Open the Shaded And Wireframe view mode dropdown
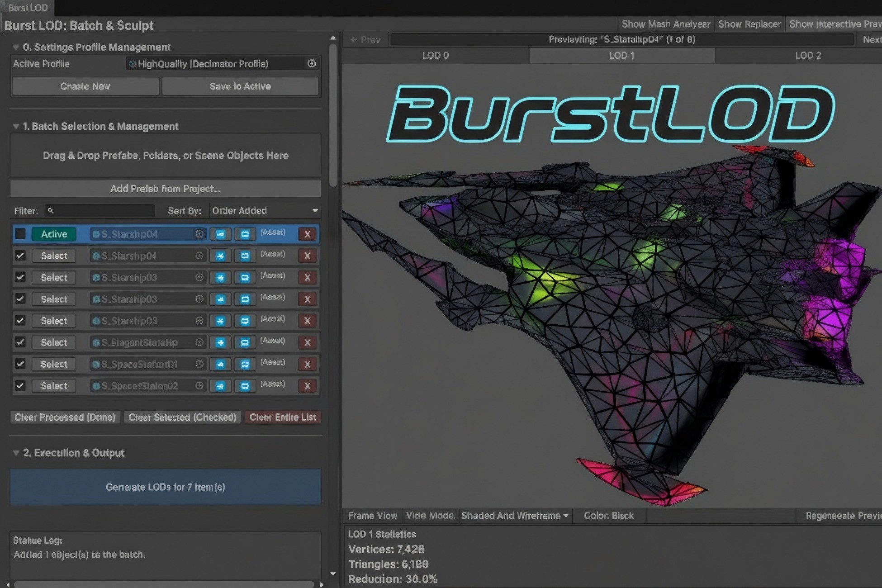 tap(514, 515)
